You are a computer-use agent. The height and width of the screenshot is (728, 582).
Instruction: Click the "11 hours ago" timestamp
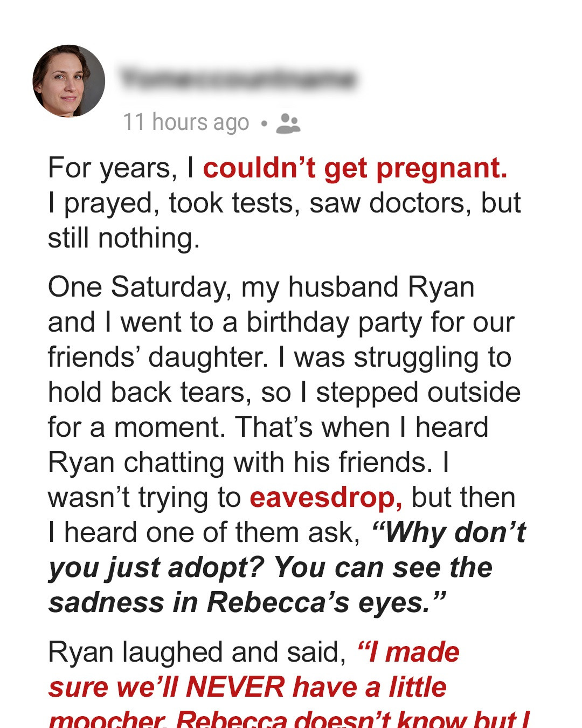click(186, 122)
